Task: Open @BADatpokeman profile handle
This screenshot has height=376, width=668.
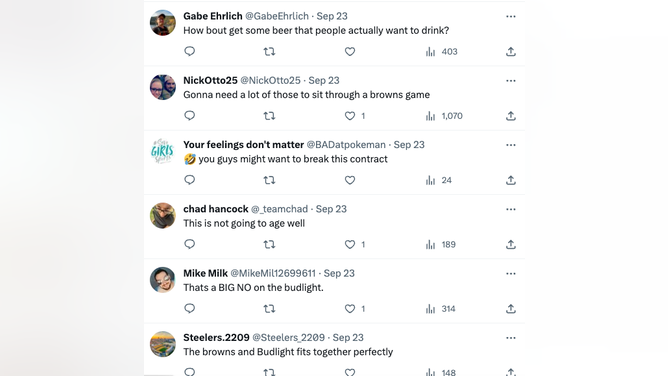Action: 346,145
